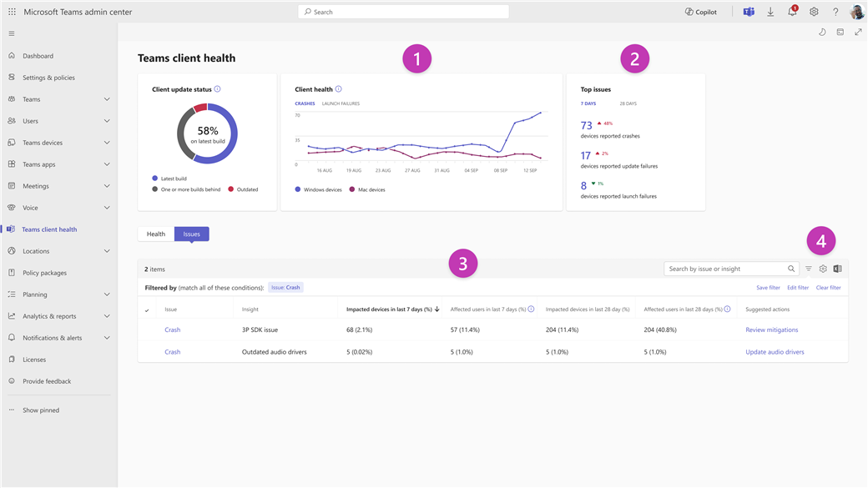The height and width of the screenshot is (488, 868).
Task: Click the Edit filter link
Action: click(x=798, y=288)
